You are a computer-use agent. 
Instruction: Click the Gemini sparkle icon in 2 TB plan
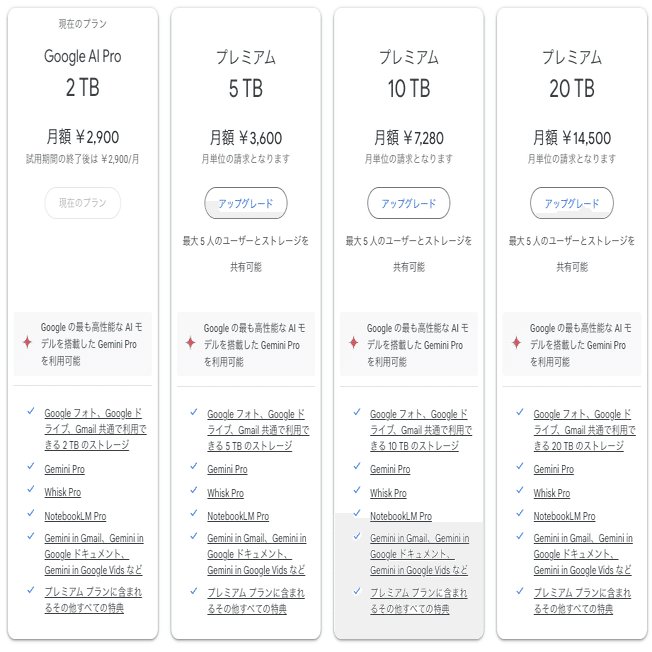tap(27, 343)
